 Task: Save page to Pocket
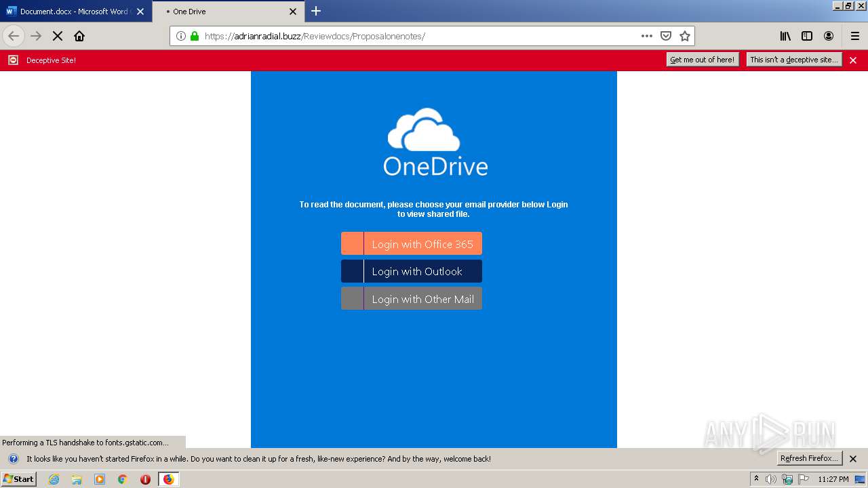[666, 36]
